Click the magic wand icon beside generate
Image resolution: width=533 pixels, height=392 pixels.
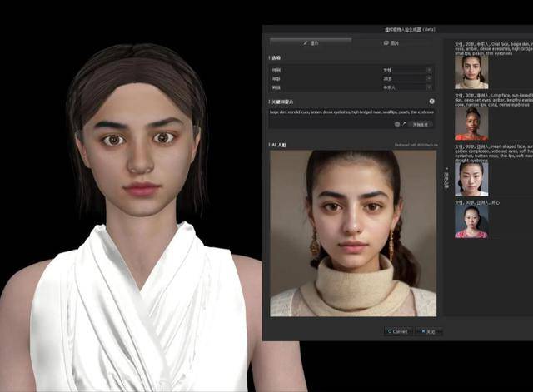click(x=405, y=124)
